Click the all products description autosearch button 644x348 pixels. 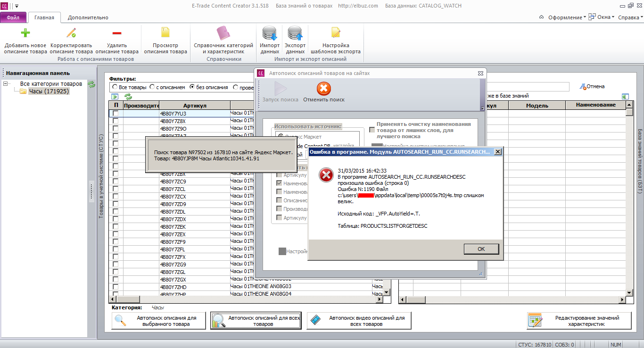(257, 321)
